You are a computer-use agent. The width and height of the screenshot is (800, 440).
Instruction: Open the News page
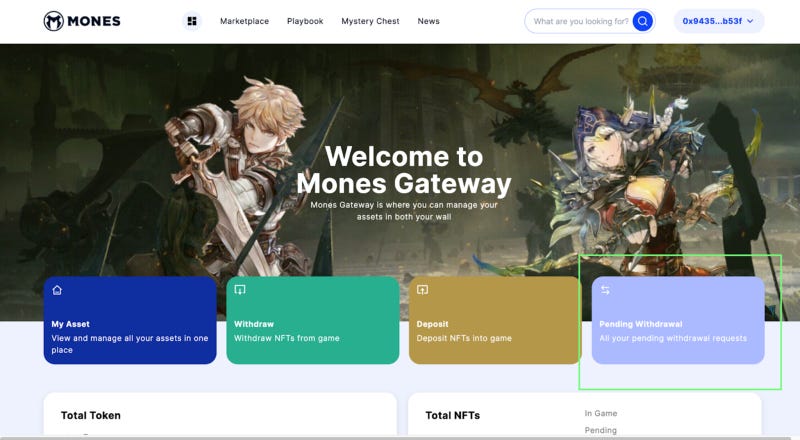[429, 21]
